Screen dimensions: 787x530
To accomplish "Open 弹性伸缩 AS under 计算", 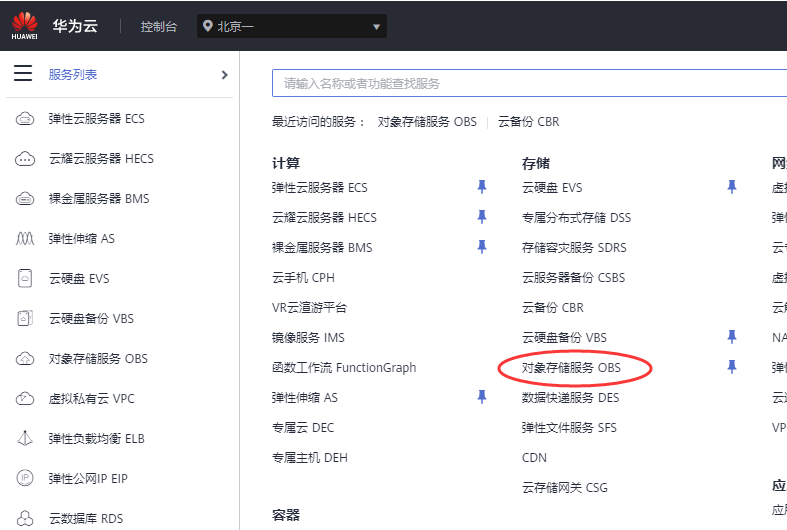I will click(x=305, y=398).
